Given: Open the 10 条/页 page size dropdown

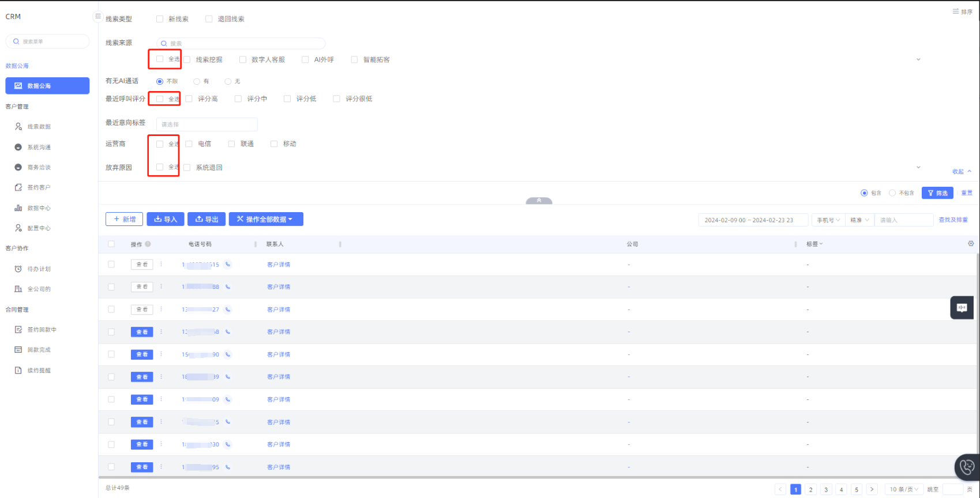Looking at the screenshot, I should [x=903, y=489].
